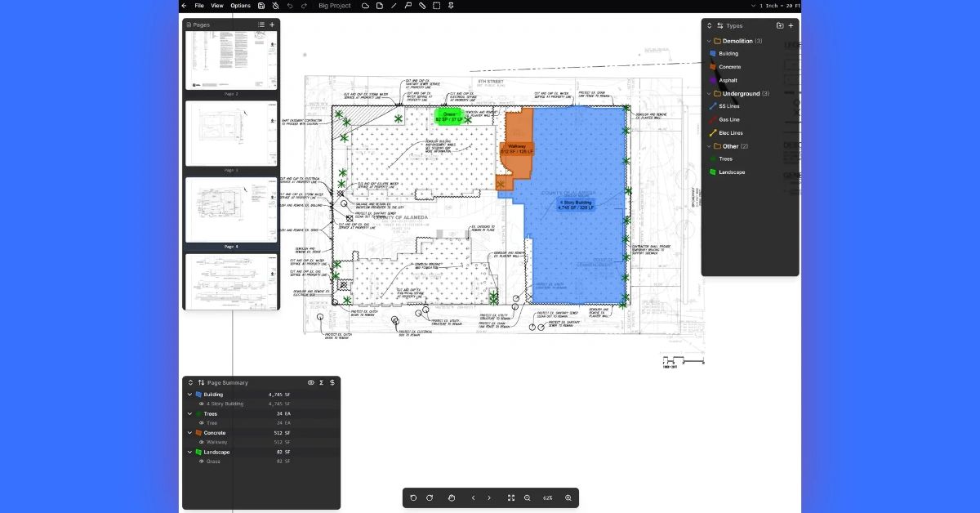The width and height of the screenshot is (980, 513).
Task: Open the Dollar cost view in Page Summary
Action: click(332, 382)
